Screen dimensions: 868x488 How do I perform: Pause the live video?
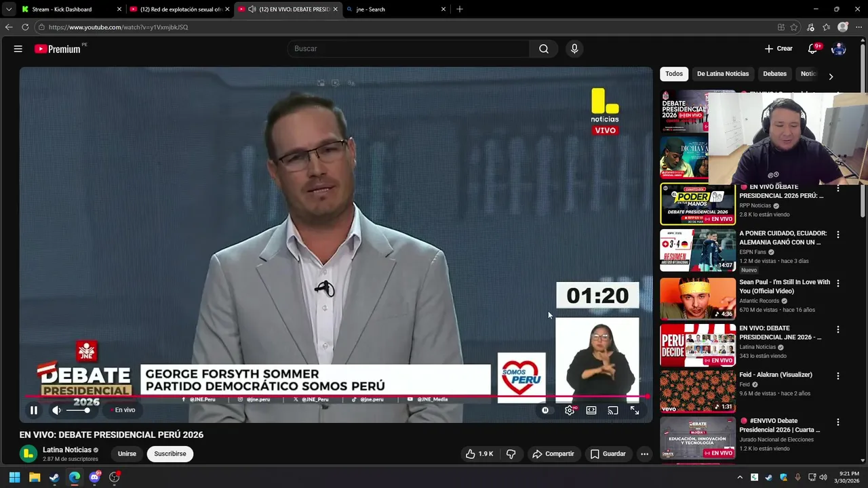coord(33,410)
